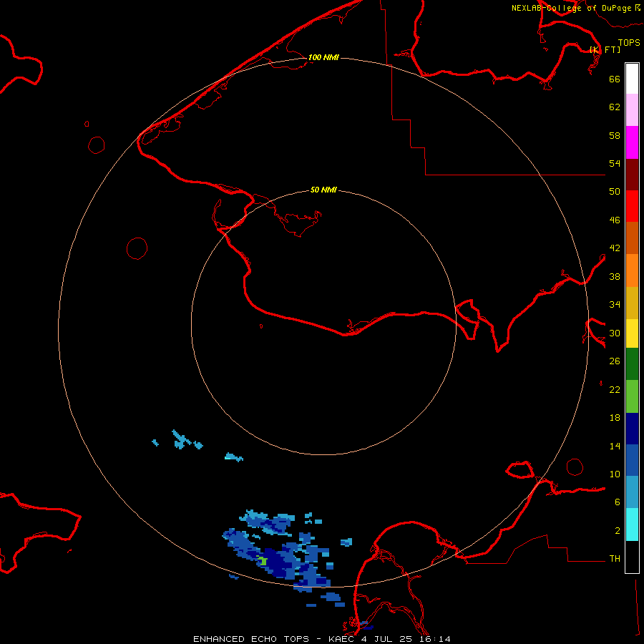Click the '4 JUL 25' date text
This screenshot has height=644, width=644.
386,639
